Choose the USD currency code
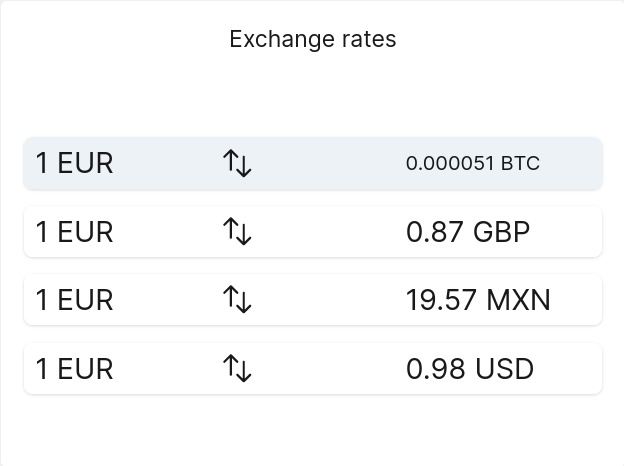The width and height of the screenshot is (624, 466). (504, 369)
